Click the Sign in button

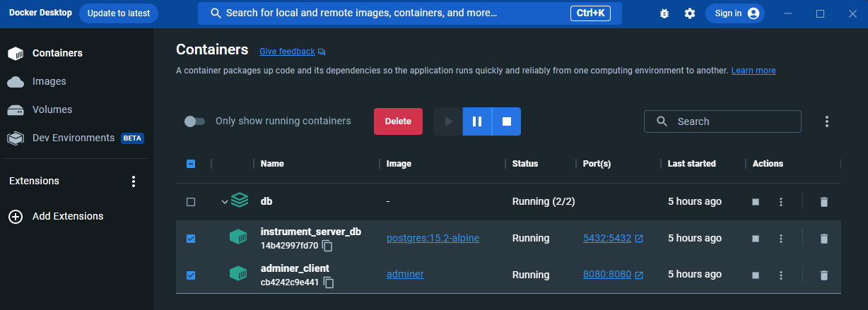pos(735,13)
